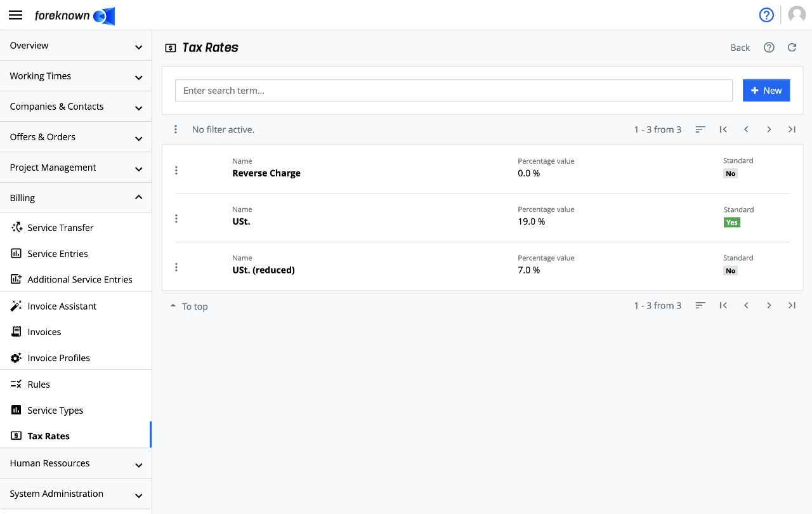Refresh the Tax Rates list
The width and height of the screenshot is (812, 514).
click(x=792, y=48)
